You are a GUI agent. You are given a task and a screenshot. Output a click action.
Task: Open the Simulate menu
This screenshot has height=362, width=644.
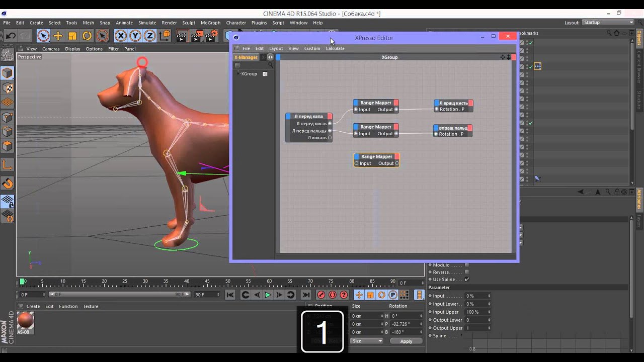147,23
